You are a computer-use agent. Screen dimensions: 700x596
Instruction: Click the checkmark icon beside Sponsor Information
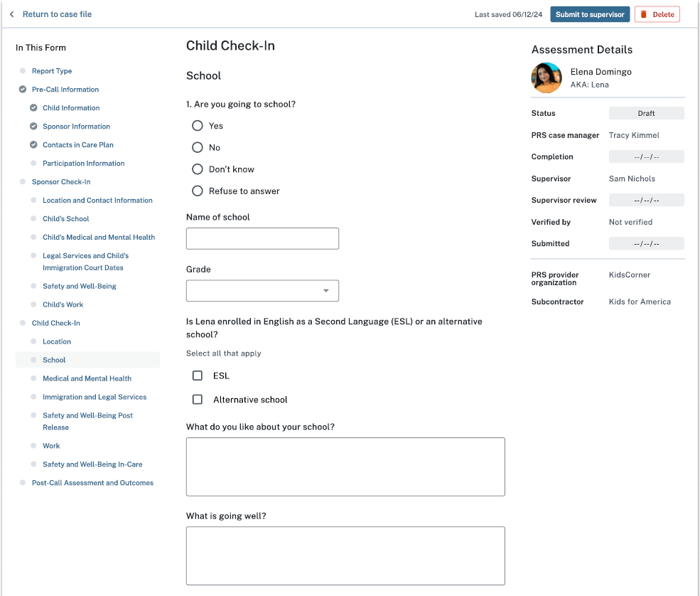[x=33, y=127]
